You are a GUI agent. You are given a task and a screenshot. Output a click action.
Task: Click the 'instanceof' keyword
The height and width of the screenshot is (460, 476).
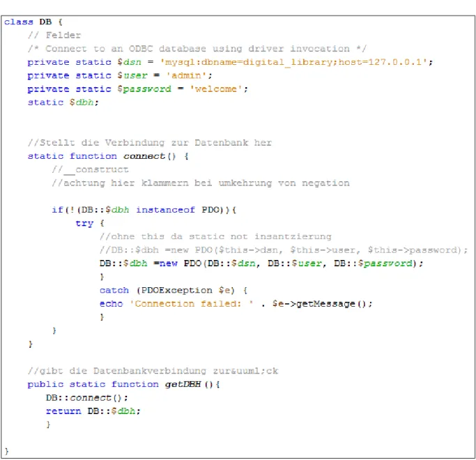point(165,210)
